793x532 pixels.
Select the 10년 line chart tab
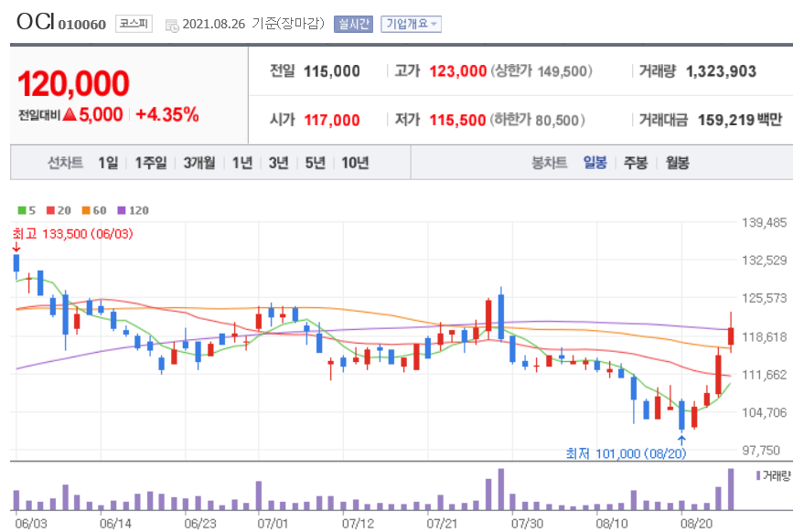(x=355, y=163)
